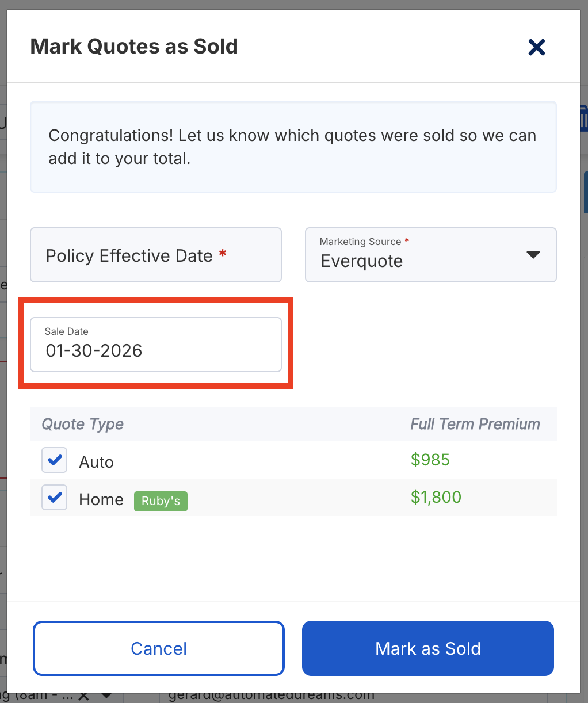588x703 pixels.
Task: Uncheck the Auto quote checkbox
Action: click(55, 460)
